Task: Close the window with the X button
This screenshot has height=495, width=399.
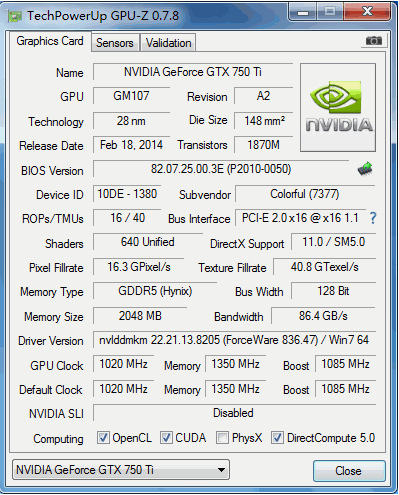Action: 367,12
